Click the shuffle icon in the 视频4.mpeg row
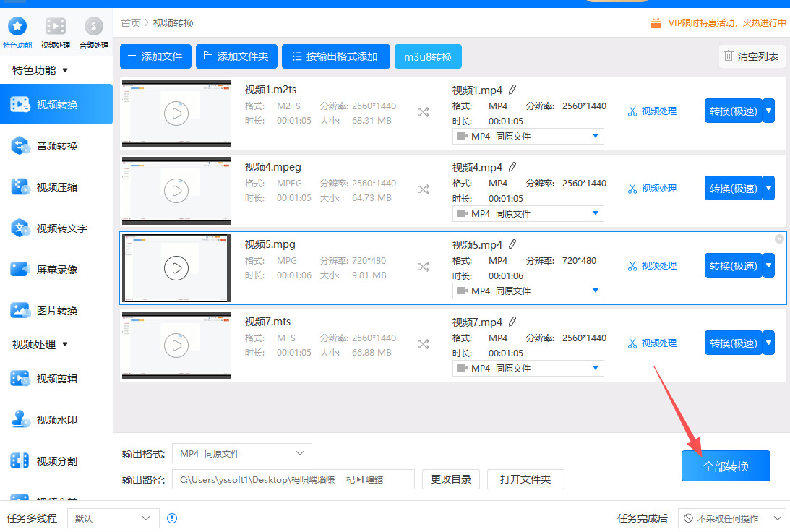The width and height of the screenshot is (790, 532). (424, 189)
